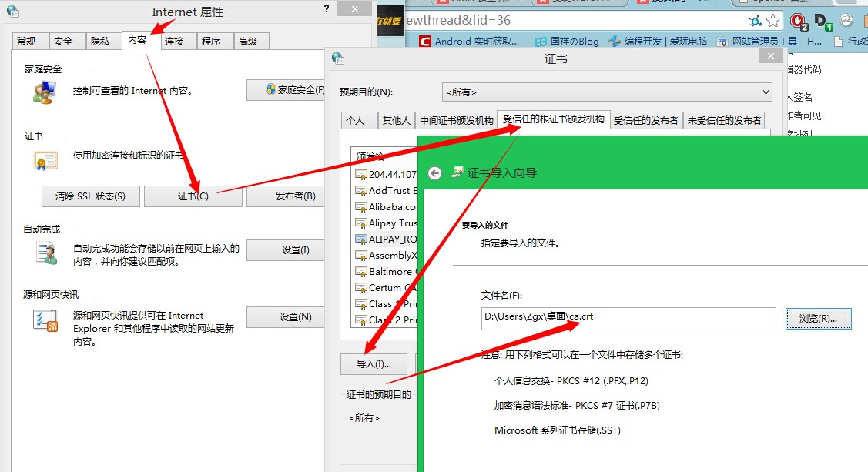Switch to the 安全 tab
Image resolution: width=868 pixels, height=472 pixels.
(63, 42)
